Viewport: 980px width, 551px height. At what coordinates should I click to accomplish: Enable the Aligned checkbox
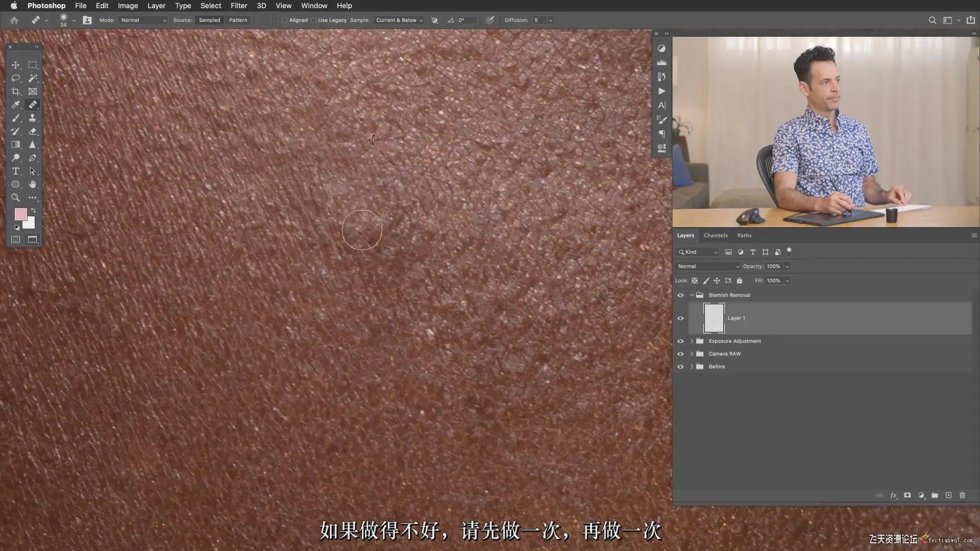(x=285, y=20)
